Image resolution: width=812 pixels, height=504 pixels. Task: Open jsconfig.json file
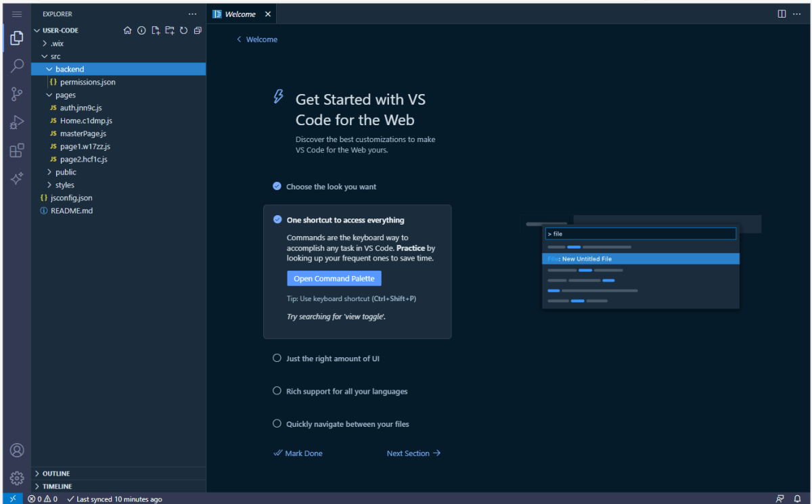(118, 198)
